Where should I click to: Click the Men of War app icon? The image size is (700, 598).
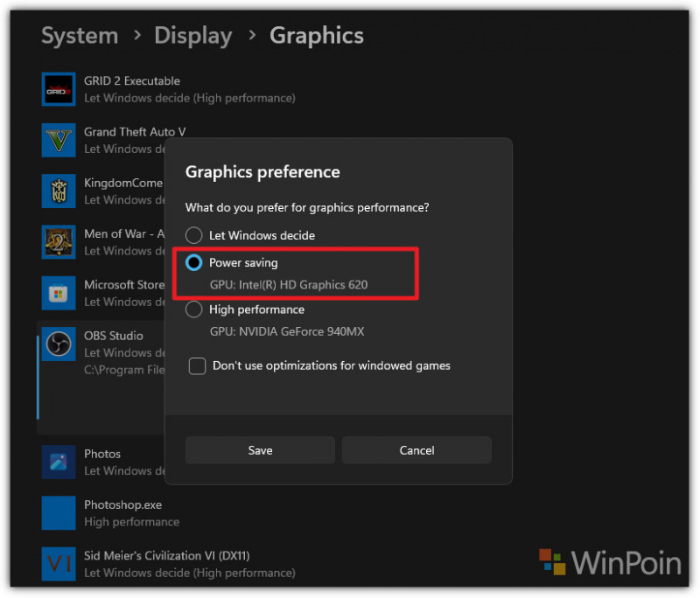point(59,242)
